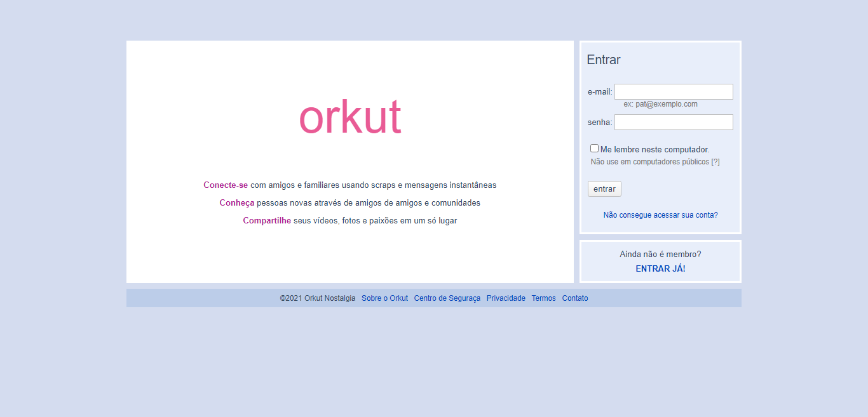This screenshot has height=417, width=868.
Task: Click 'Conecte-se' highlighted word
Action: pos(226,185)
